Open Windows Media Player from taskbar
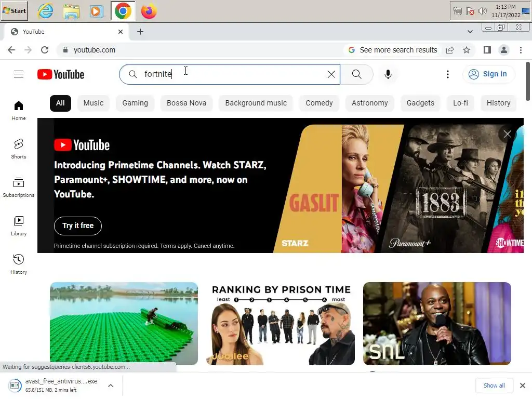Screen dimensions: 532x399 pyautogui.click(x=97, y=11)
